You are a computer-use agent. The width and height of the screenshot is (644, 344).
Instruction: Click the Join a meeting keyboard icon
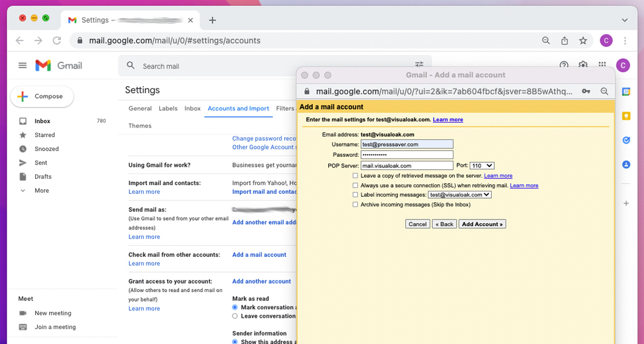tap(23, 327)
